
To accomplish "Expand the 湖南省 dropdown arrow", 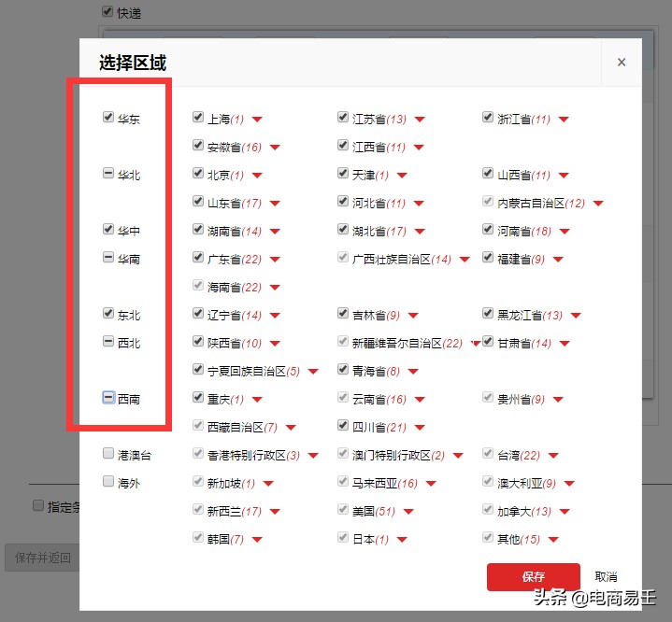I will tap(275, 232).
